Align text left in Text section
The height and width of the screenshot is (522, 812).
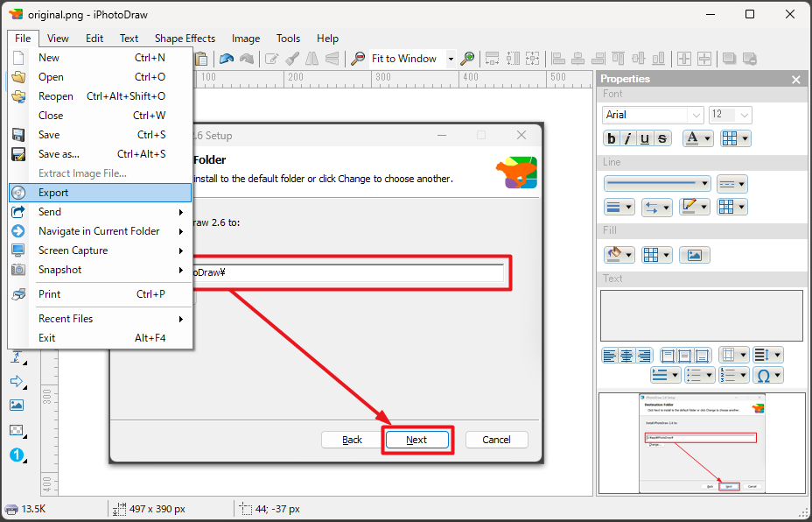coord(610,356)
